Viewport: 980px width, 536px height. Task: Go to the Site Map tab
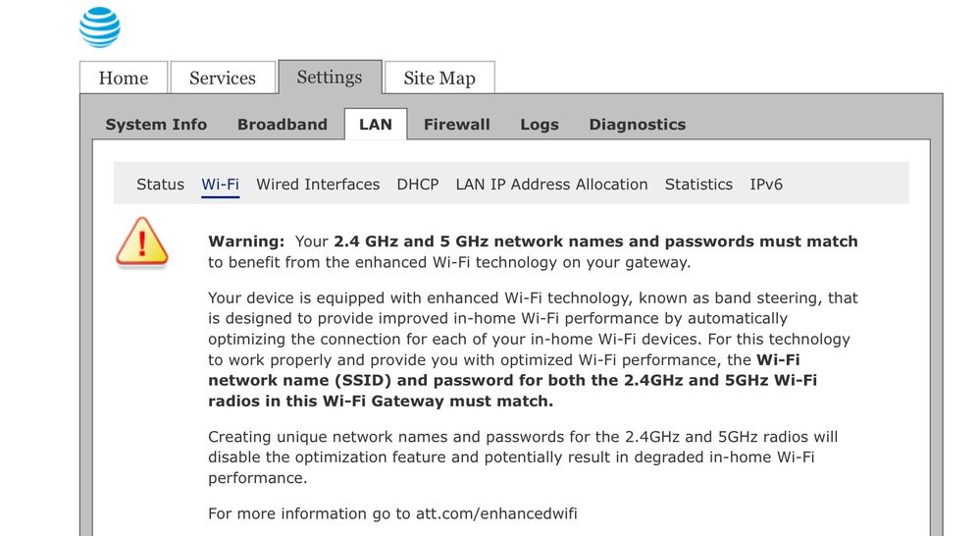pyautogui.click(x=439, y=79)
